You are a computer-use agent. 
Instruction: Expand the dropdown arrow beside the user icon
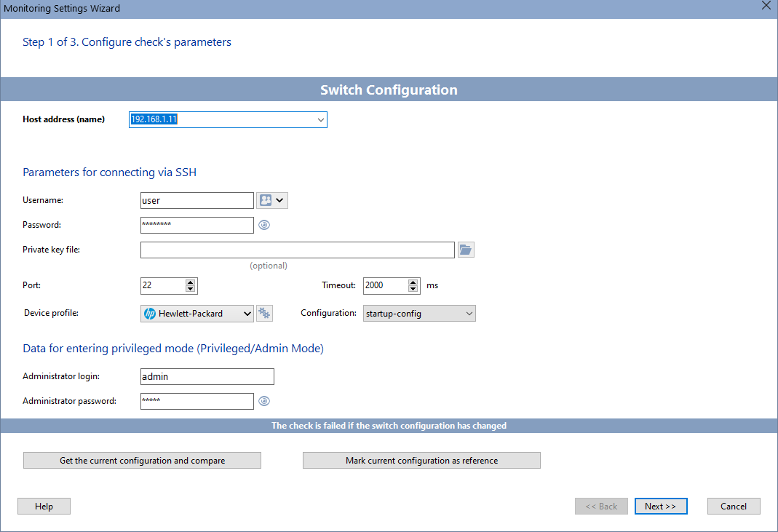pos(280,199)
